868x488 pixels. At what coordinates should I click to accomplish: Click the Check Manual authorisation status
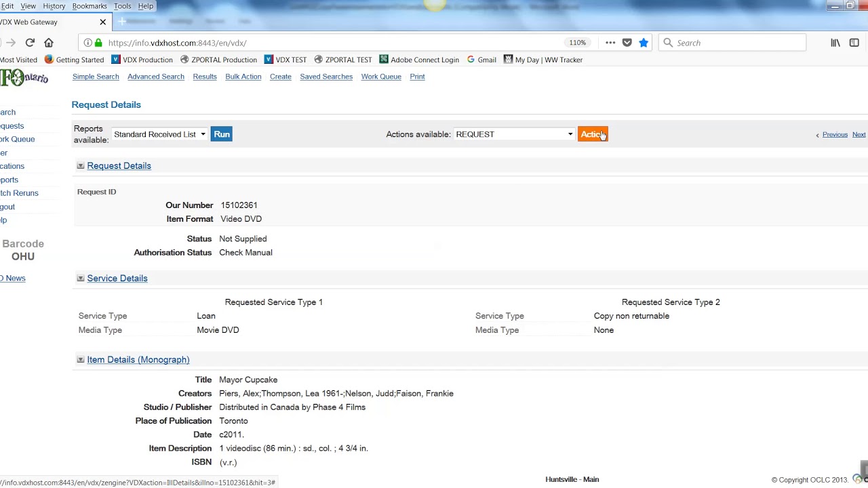point(245,253)
